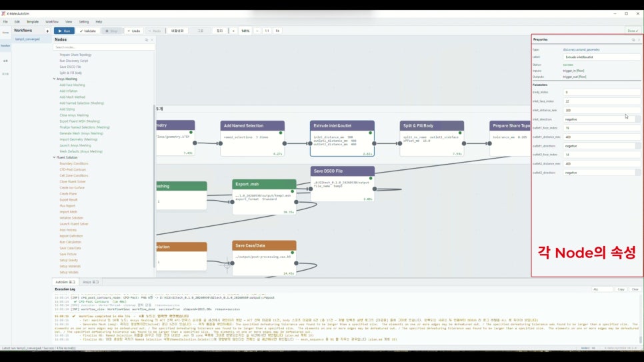Clear the execution log
The width and height of the screenshot is (644, 362).
click(x=635, y=289)
